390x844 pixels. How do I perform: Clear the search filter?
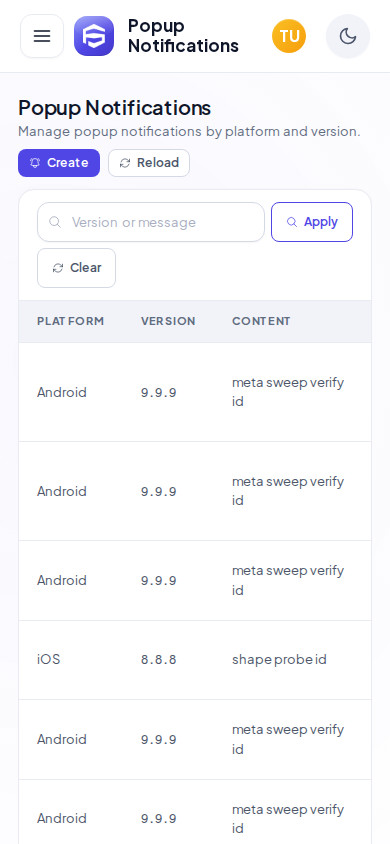click(76, 268)
